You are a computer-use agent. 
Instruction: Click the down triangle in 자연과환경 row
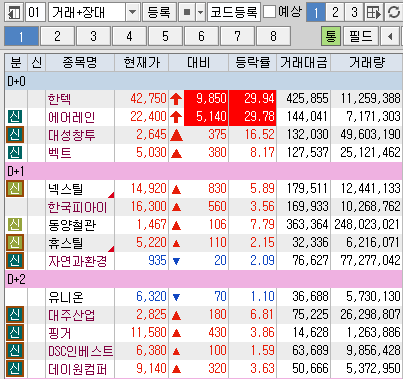(176, 261)
